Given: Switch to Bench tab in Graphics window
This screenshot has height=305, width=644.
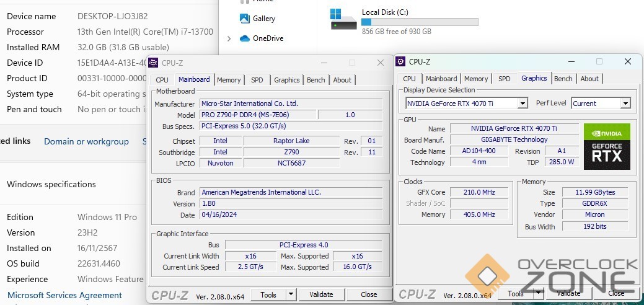Looking at the screenshot, I should (563, 79).
